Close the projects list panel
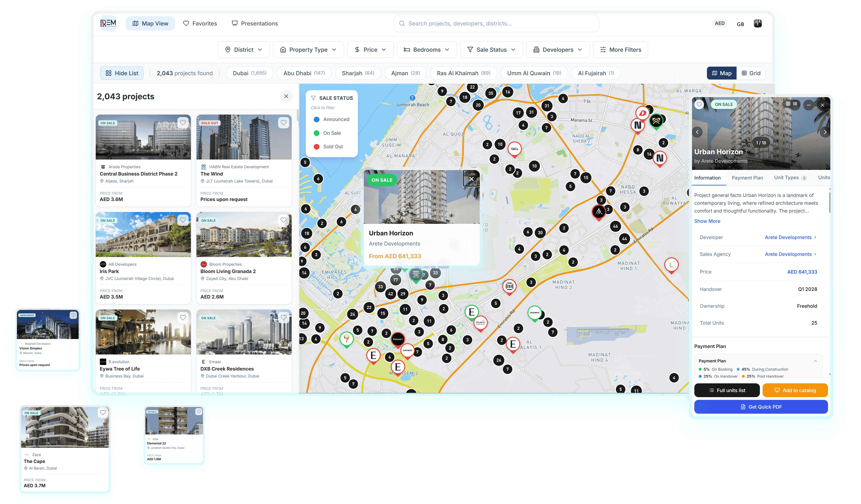The height and width of the screenshot is (504, 861). (286, 96)
